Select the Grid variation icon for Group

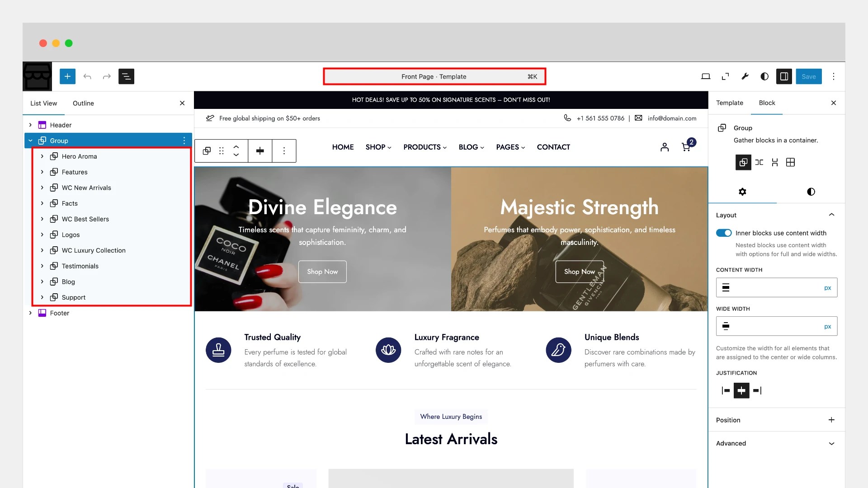tap(790, 162)
